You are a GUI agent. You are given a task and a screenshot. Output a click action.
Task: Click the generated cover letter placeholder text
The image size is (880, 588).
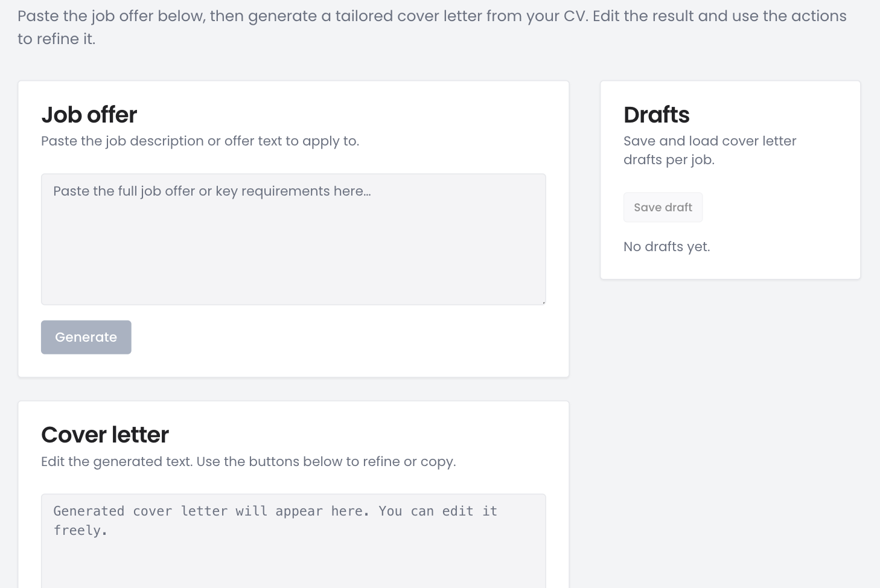coord(275,520)
